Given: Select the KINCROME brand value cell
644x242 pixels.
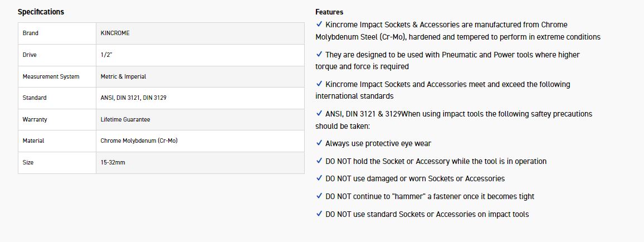Looking at the screenshot, I should point(115,33).
